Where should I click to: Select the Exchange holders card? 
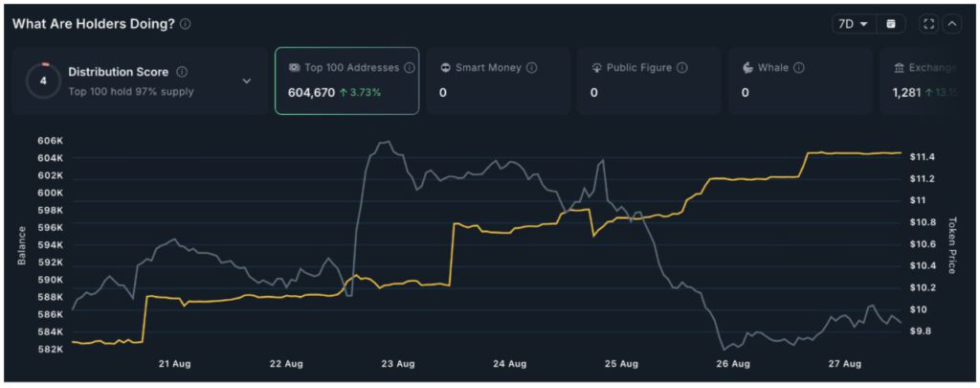(x=924, y=80)
